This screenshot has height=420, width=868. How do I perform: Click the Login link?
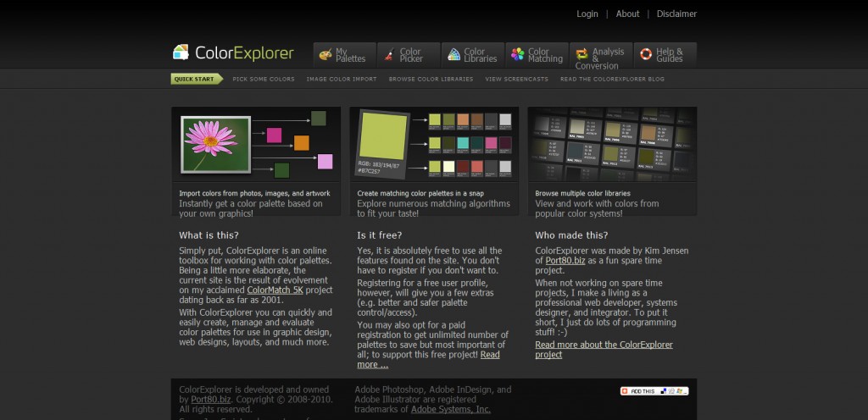(587, 14)
